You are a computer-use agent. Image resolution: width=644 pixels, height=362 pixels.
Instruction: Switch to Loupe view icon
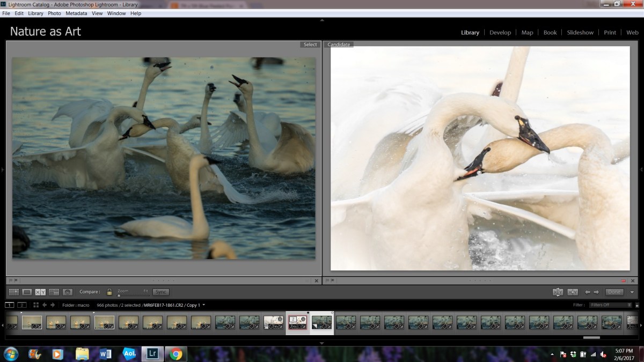27,292
